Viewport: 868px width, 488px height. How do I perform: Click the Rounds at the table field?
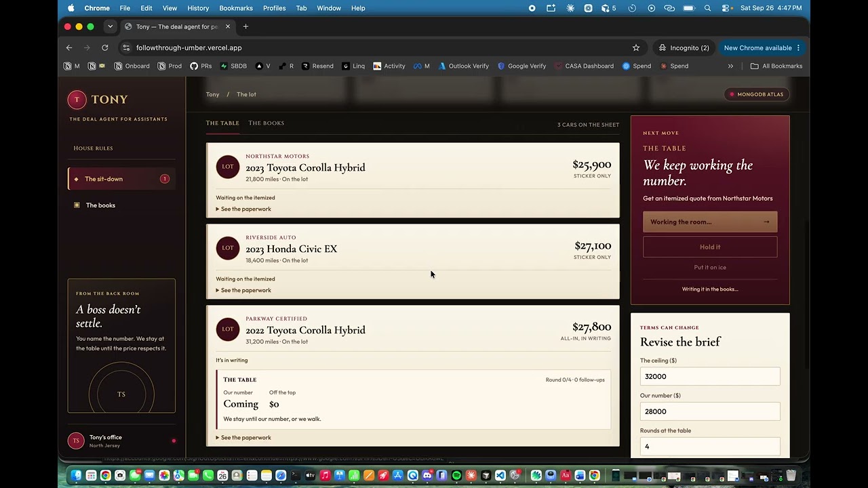(x=710, y=447)
